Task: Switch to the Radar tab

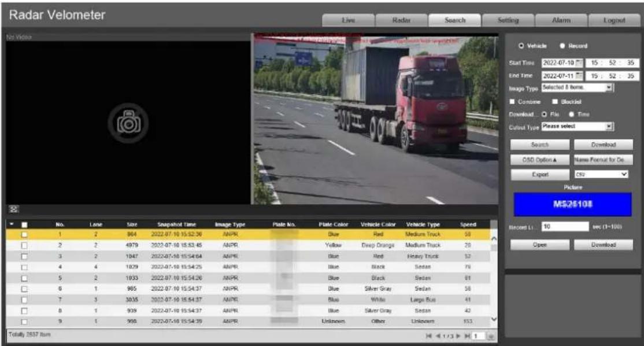Action: tap(401, 20)
